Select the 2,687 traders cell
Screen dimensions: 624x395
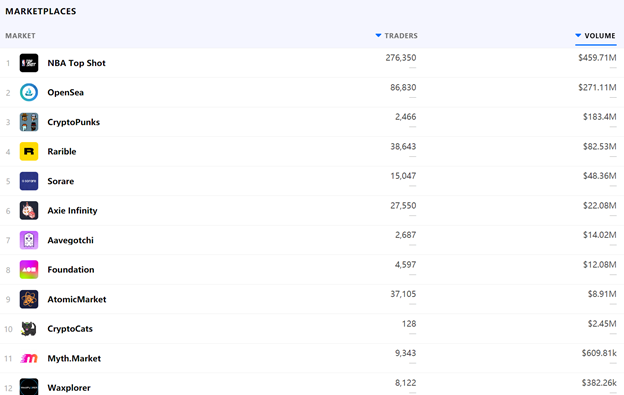point(406,235)
